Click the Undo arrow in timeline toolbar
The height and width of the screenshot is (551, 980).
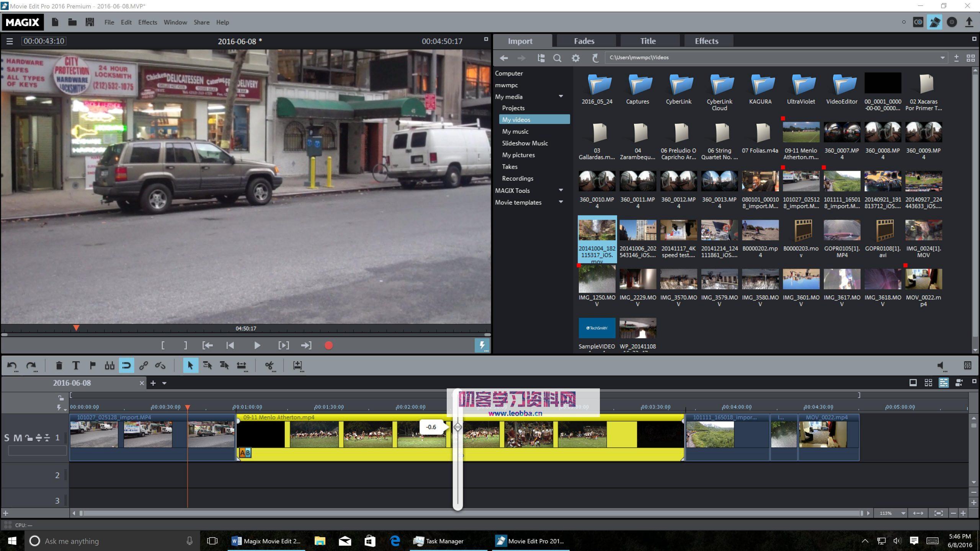point(12,366)
